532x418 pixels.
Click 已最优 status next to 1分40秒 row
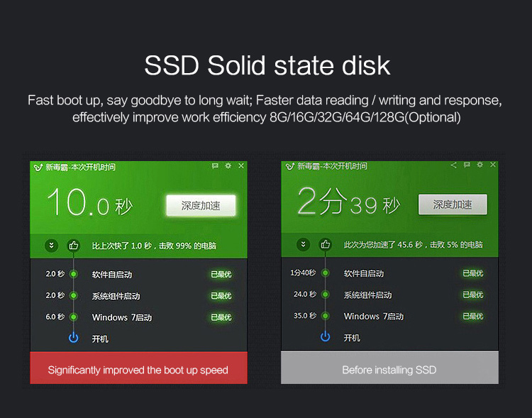click(x=473, y=273)
